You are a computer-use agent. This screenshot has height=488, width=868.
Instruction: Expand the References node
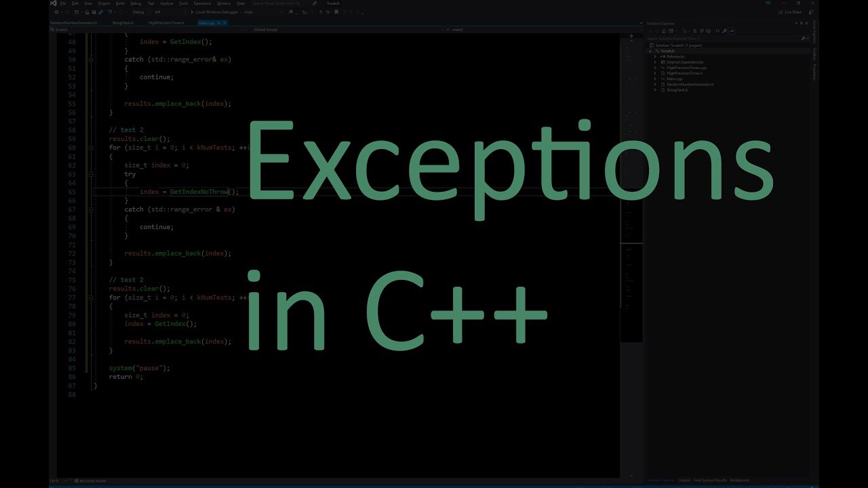pos(655,56)
